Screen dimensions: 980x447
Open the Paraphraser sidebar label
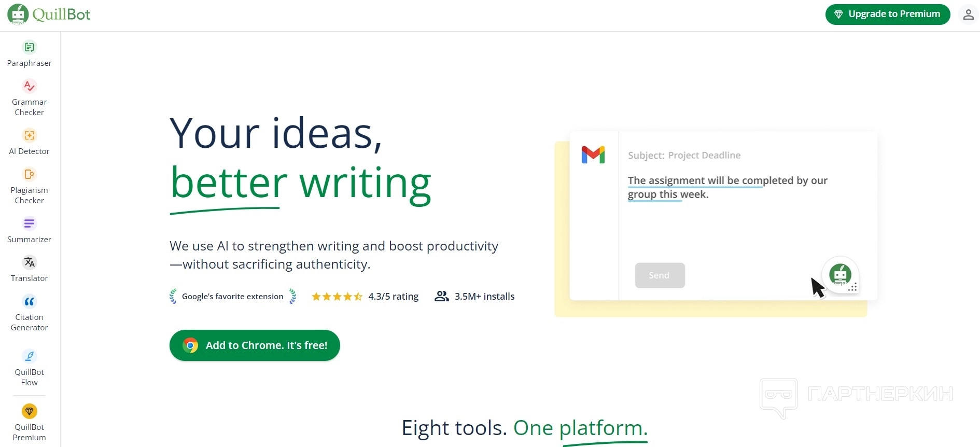coord(30,63)
